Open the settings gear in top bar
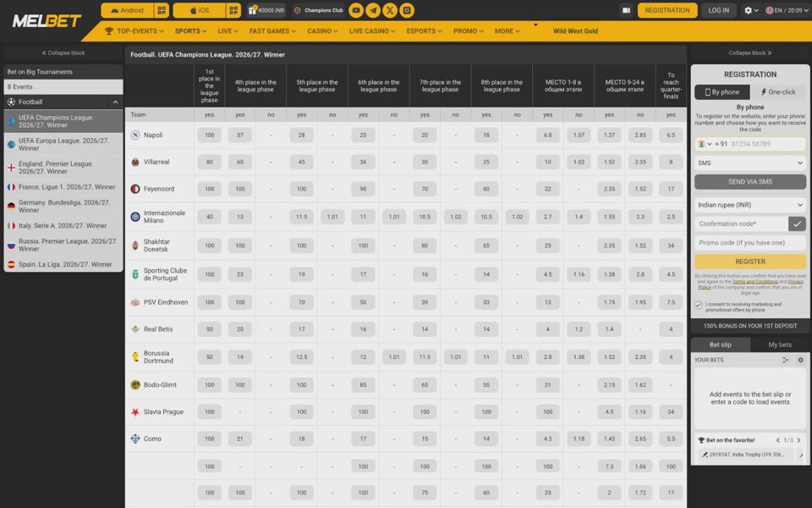812x508 pixels. click(751, 10)
